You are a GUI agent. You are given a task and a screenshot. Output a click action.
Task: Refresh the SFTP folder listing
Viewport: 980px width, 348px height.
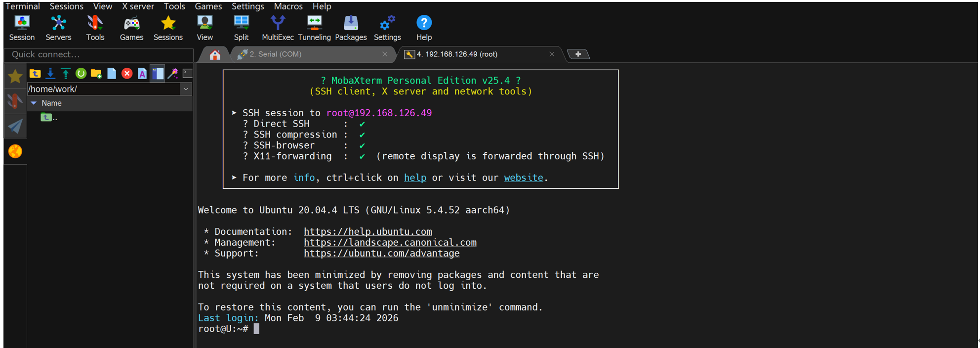(81, 74)
